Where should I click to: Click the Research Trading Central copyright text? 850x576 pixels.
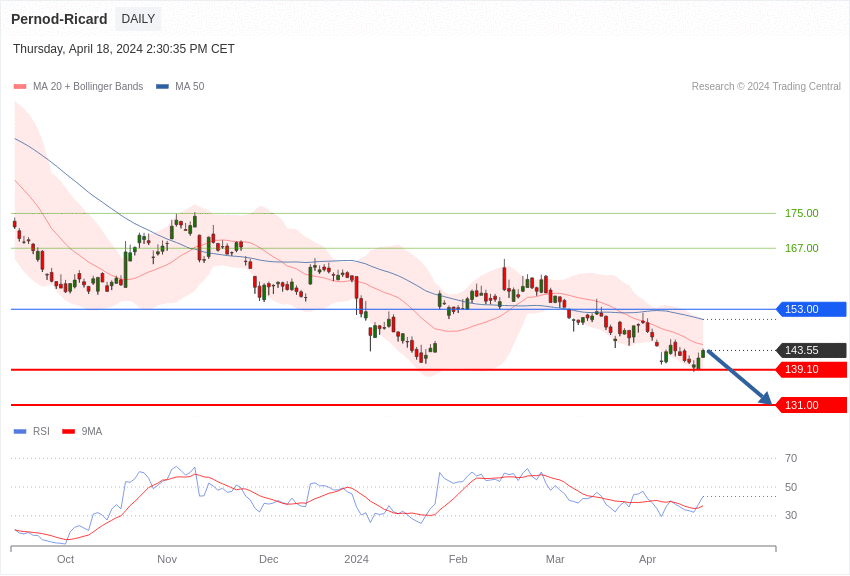point(766,87)
